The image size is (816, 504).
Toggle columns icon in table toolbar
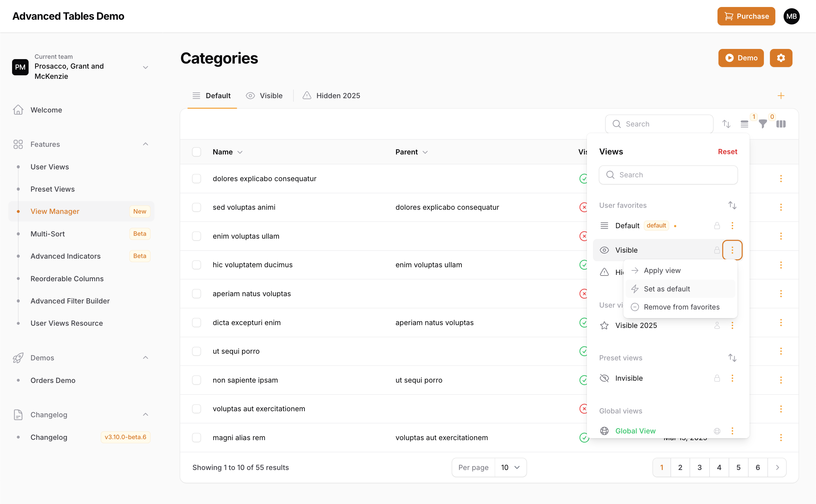click(781, 124)
